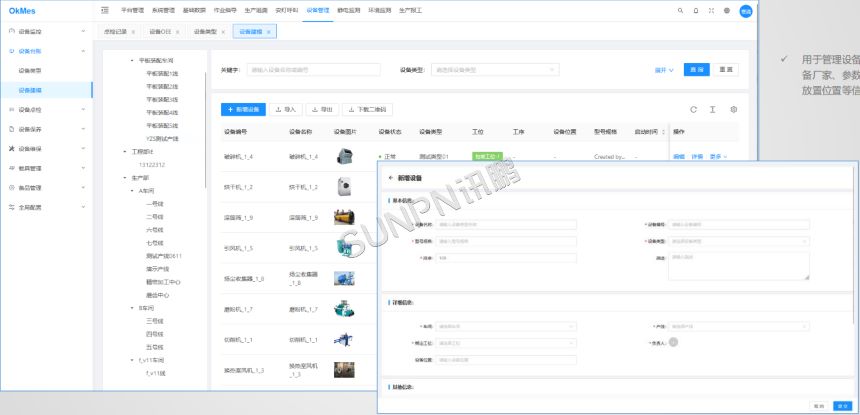Image resolution: width=860 pixels, height=415 pixels.
Task: Toggle fullscreen mode icon in top bar
Action: pos(711,10)
